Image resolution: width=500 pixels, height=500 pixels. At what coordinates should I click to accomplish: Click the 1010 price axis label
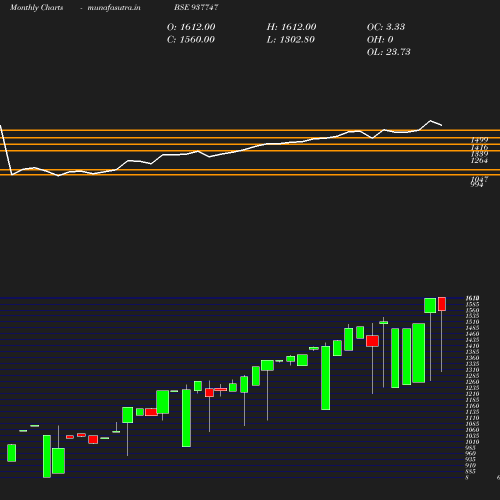pos(472,442)
